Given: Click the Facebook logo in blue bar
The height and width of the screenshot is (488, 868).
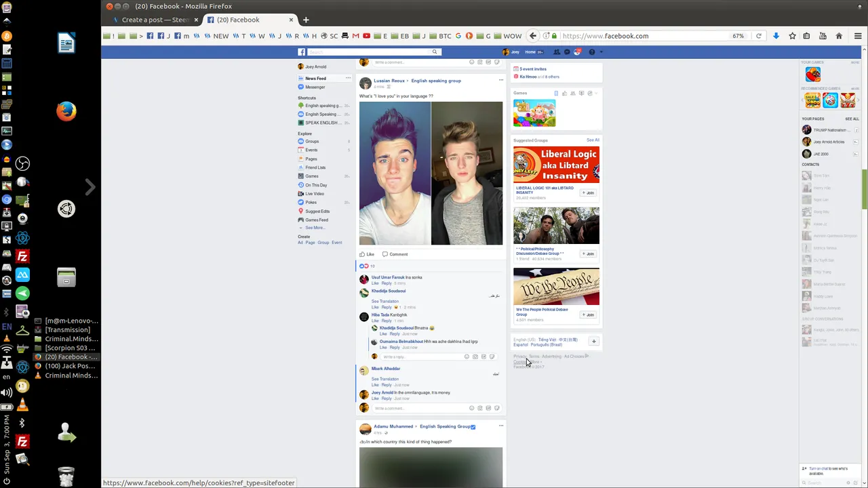Looking at the screenshot, I should 302,52.
